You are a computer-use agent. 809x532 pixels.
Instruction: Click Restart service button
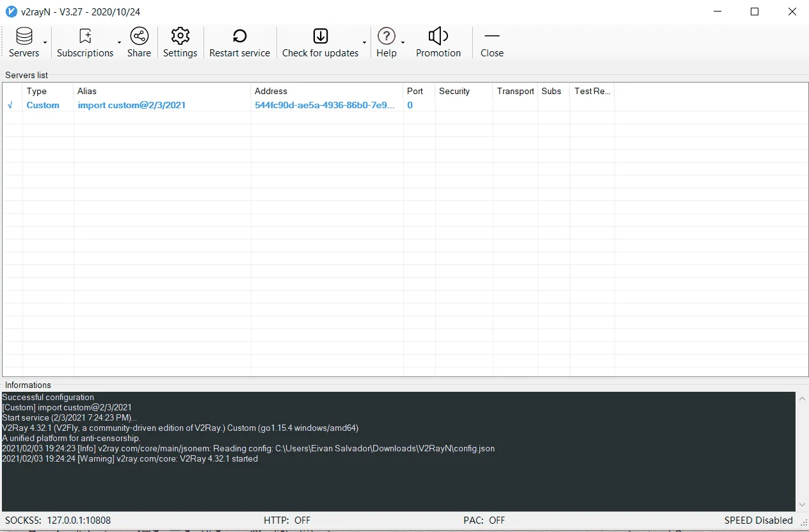click(239, 43)
